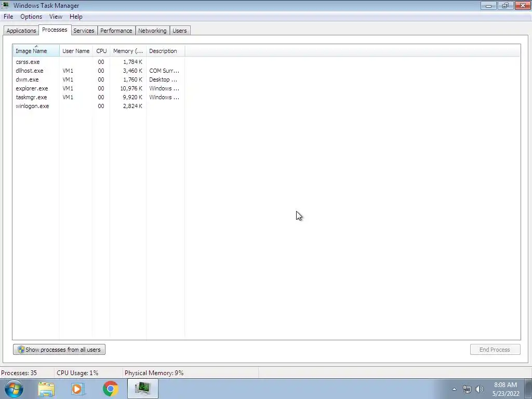Switch to the Users tab
This screenshot has width=532, height=399.
tap(179, 31)
